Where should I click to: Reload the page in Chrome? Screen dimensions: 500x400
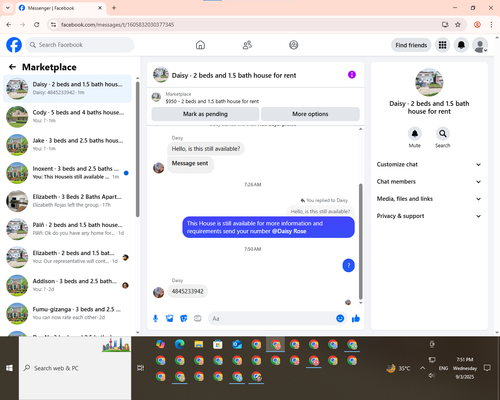(x=37, y=25)
